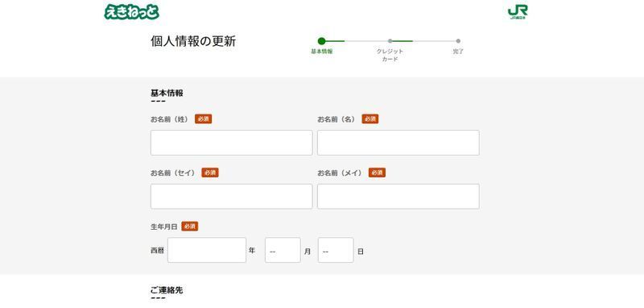Open the えきねっと logo homepage
This screenshot has height=308, width=644.
tap(131, 12)
